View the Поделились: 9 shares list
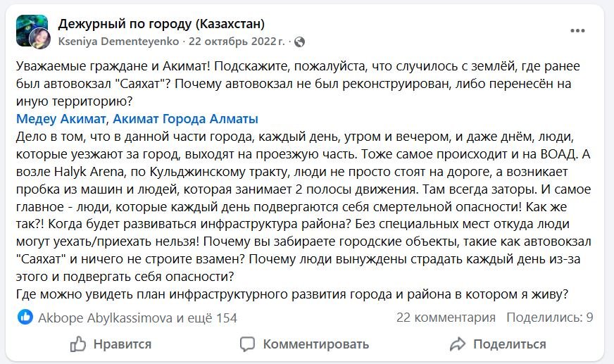614x364 pixels. [550, 318]
